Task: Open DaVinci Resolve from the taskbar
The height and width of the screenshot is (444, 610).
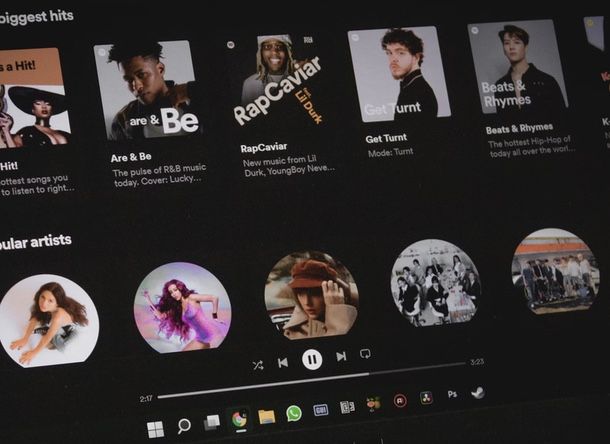Action: click(x=426, y=398)
